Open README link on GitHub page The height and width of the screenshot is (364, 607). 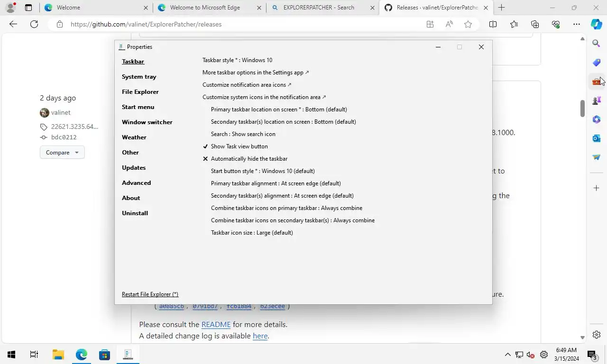[216, 325]
